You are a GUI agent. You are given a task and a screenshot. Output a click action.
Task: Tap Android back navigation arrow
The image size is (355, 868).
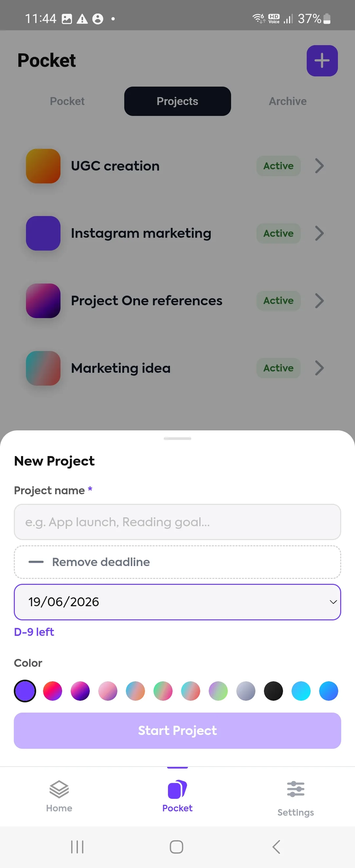[x=276, y=847]
